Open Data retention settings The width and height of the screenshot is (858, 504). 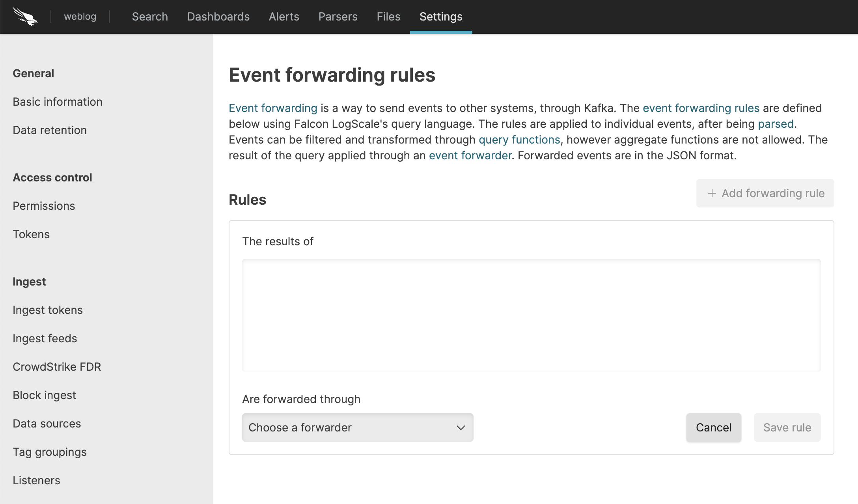[x=50, y=130]
